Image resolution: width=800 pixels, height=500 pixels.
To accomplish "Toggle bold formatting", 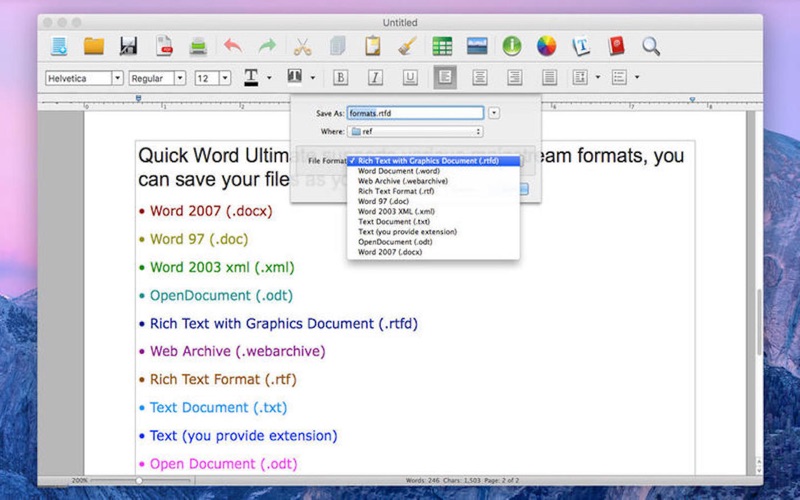I will [340, 78].
